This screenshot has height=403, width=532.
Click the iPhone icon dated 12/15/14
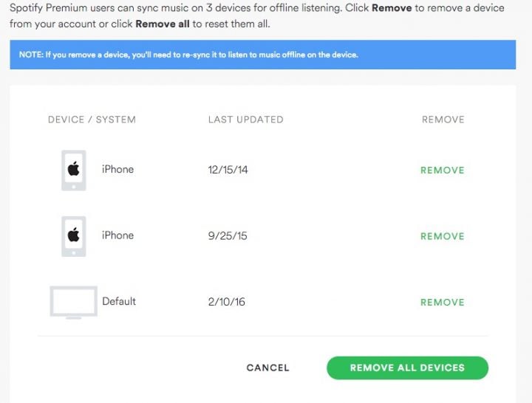click(74, 170)
